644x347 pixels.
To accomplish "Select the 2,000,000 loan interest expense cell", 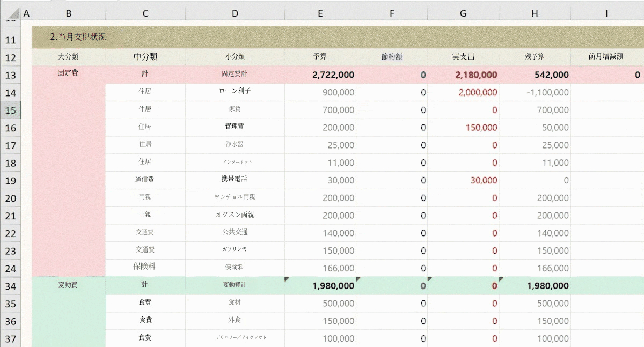I will click(463, 92).
